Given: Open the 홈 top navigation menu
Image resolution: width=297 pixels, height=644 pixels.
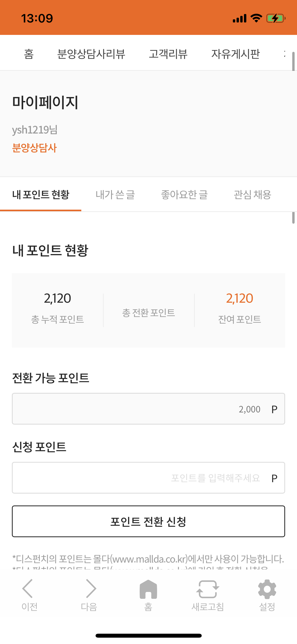Looking at the screenshot, I should coord(29,54).
